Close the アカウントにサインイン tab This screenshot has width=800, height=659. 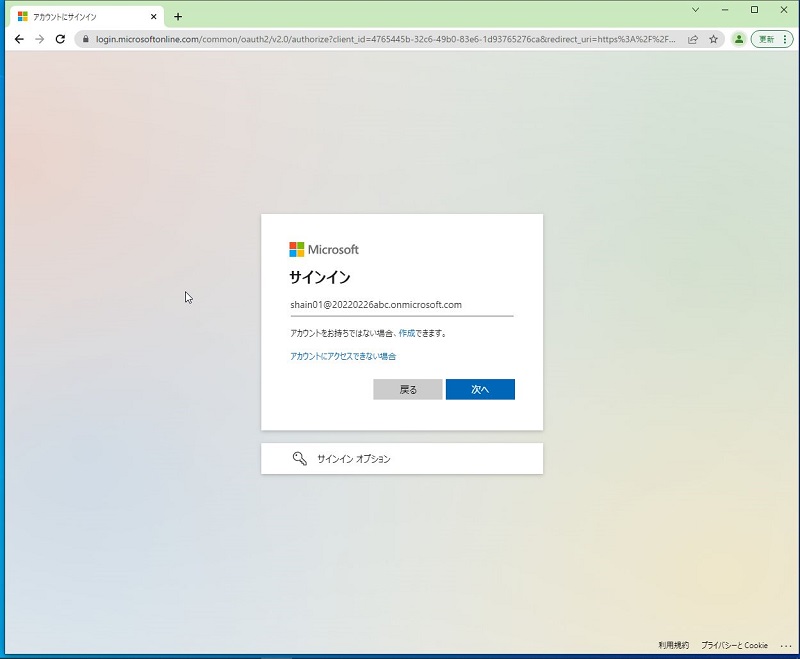[x=154, y=17]
